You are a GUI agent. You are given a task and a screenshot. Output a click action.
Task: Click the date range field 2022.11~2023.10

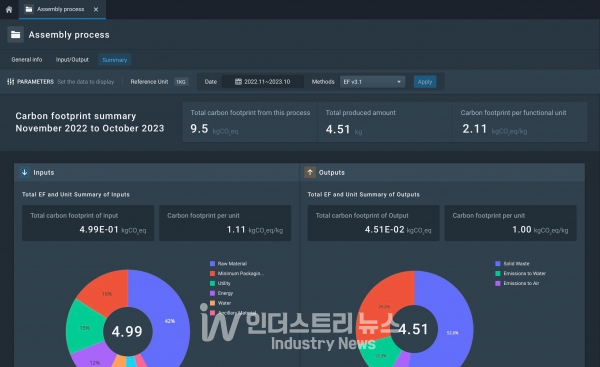tap(263, 82)
